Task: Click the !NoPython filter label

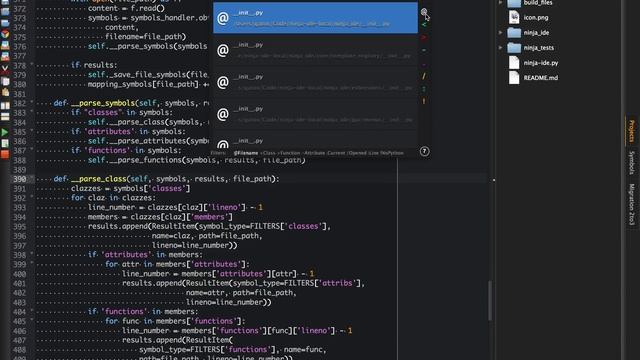Action: coord(392,153)
